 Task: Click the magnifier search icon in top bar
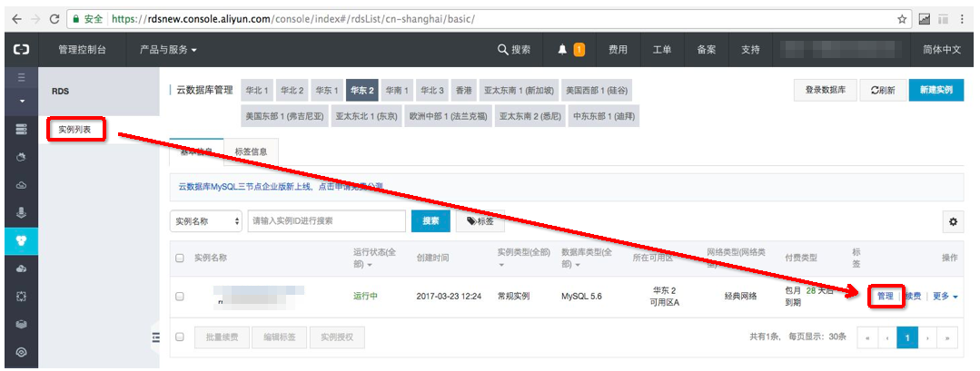click(502, 50)
